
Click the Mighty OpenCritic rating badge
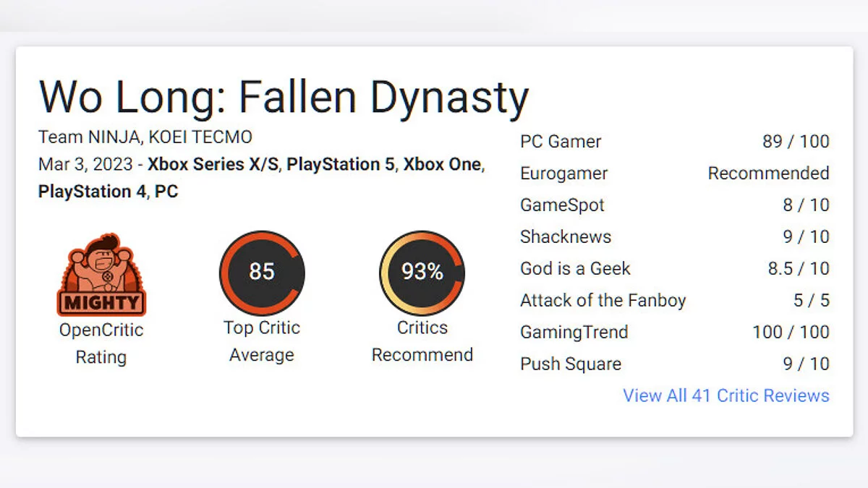pos(101,275)
